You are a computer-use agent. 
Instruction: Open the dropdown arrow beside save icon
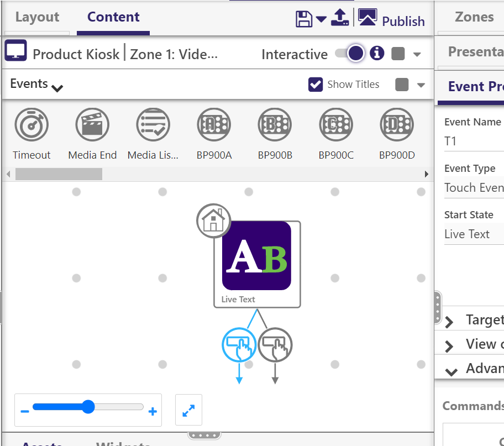click(x=321, y=20)
